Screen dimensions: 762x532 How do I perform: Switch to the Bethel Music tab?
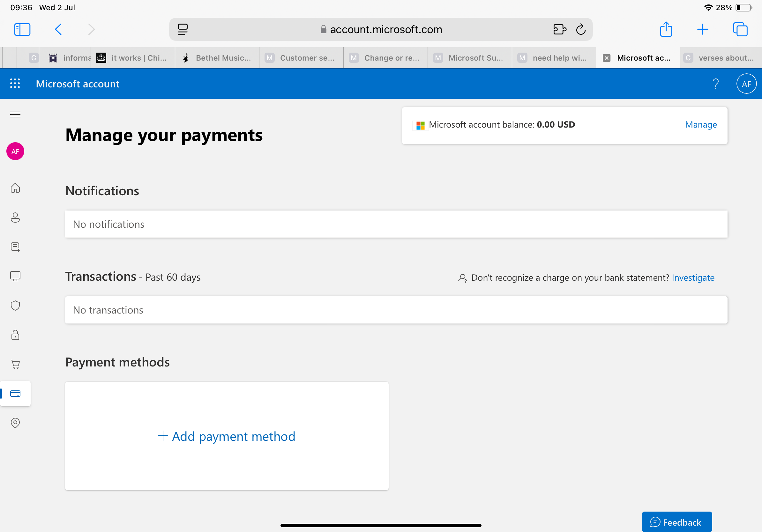(217, 58)
